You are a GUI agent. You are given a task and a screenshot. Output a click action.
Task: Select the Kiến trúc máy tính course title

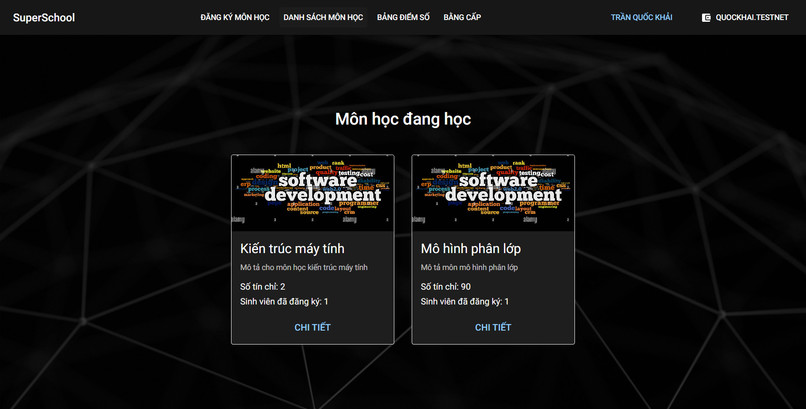click(x=292, y=249)
